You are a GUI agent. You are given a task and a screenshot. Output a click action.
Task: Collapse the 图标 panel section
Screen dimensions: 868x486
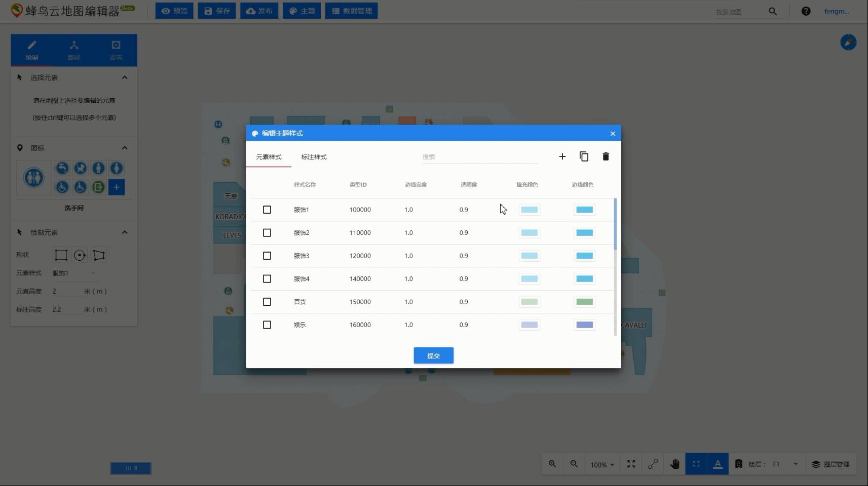click(125, 148)
